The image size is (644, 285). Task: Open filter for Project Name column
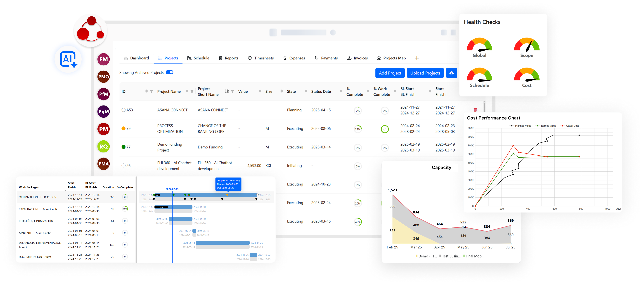point(192,91)
